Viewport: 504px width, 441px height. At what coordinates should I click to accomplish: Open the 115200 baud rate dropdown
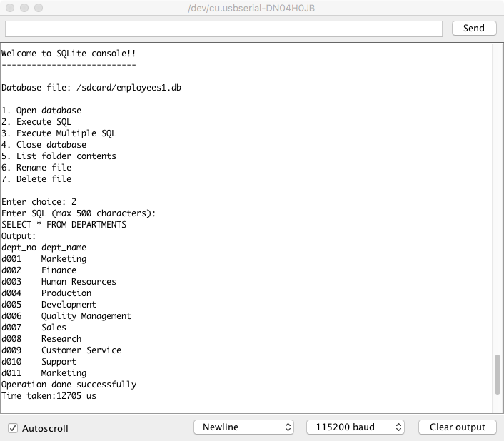click(x=355, y=427)
